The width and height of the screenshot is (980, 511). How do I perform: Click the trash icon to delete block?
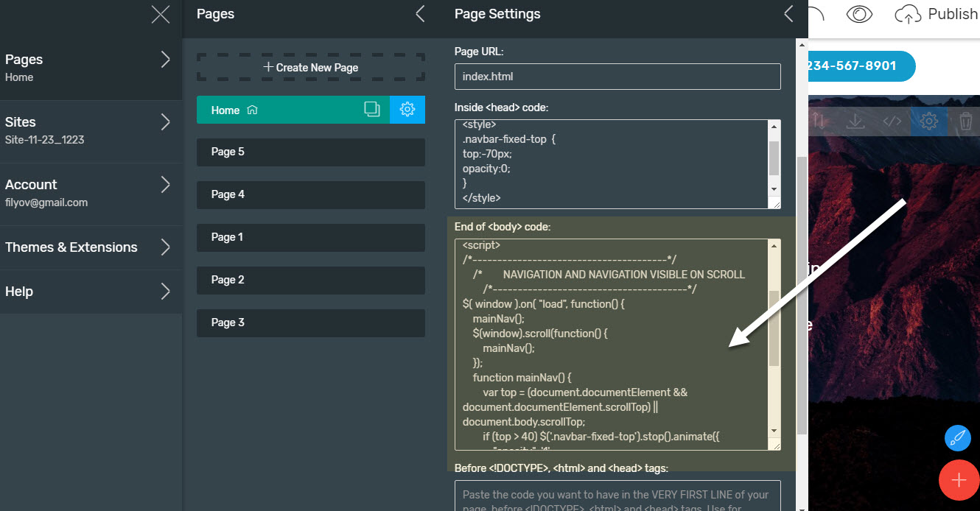click(x=966, y=121)
